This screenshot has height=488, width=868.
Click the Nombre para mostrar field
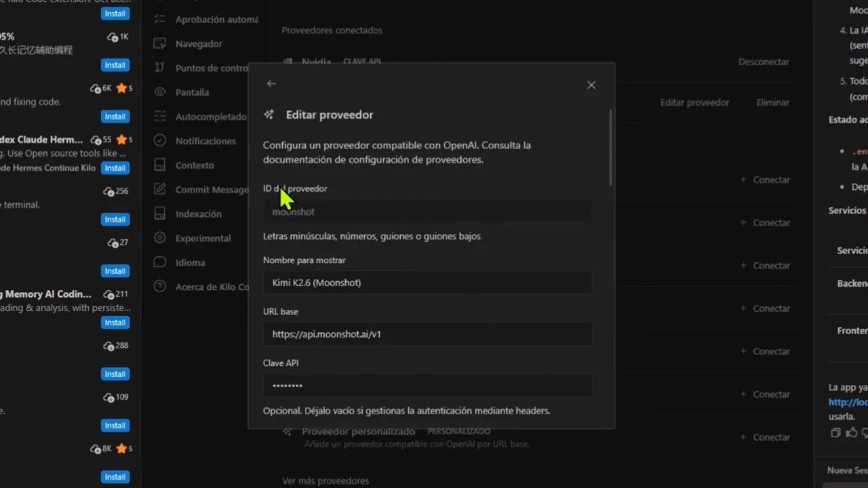click(427, 283)
